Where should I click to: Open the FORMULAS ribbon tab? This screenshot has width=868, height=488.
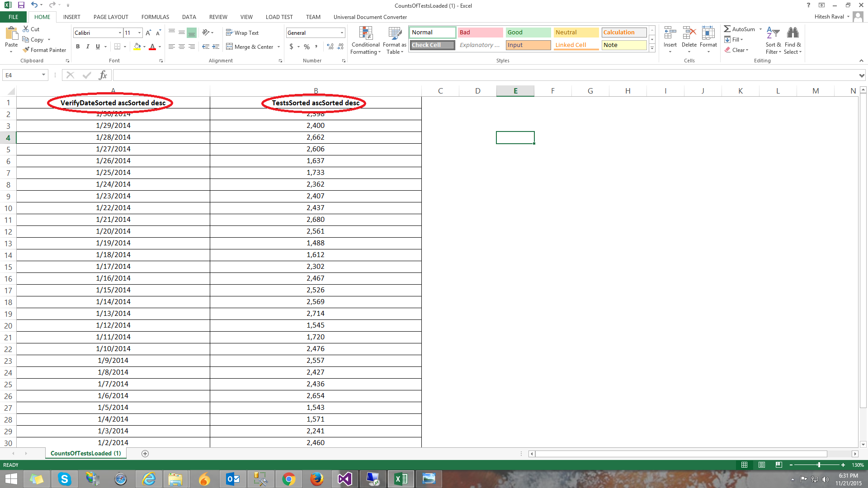155,17
